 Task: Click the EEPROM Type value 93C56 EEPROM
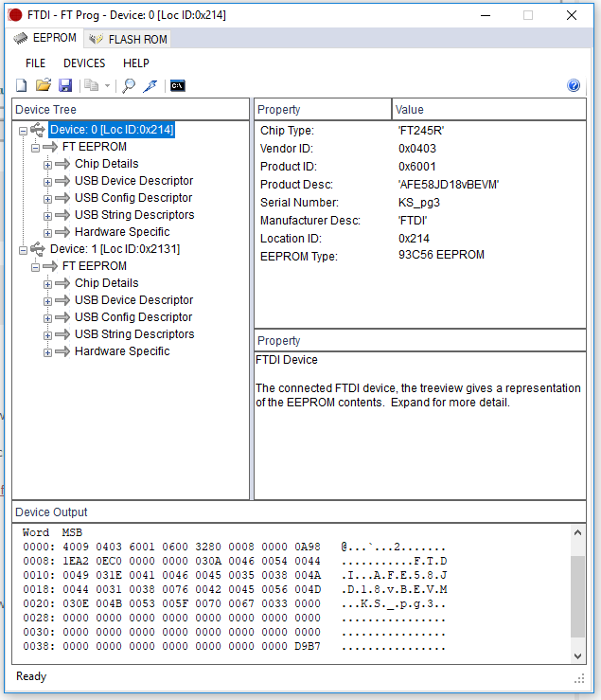tap(441, 255)
